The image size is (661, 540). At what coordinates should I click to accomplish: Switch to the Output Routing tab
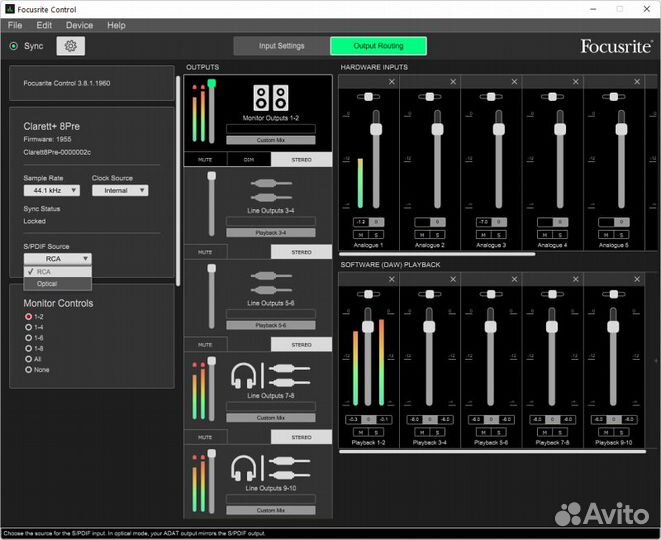tap(379, 46)
